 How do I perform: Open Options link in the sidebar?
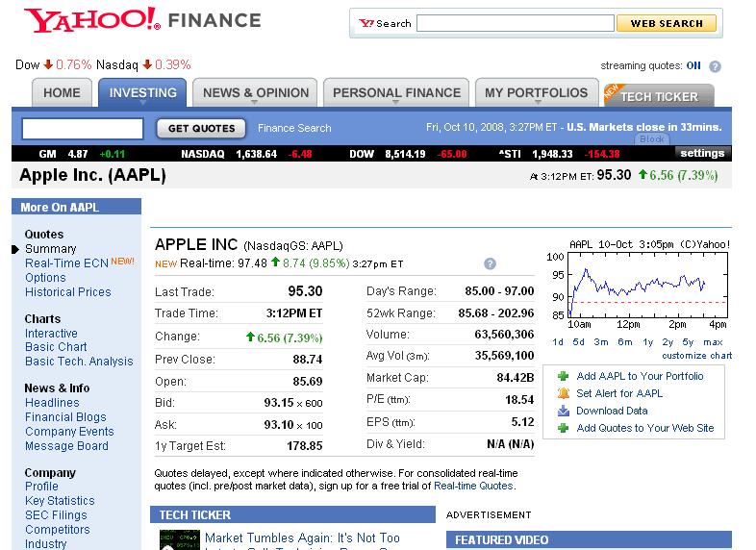click(45, 278)
